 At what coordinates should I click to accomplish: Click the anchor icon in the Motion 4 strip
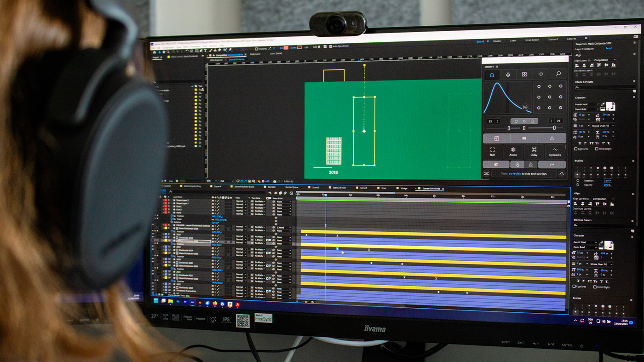pyautogui.click(x=552, y=138)
